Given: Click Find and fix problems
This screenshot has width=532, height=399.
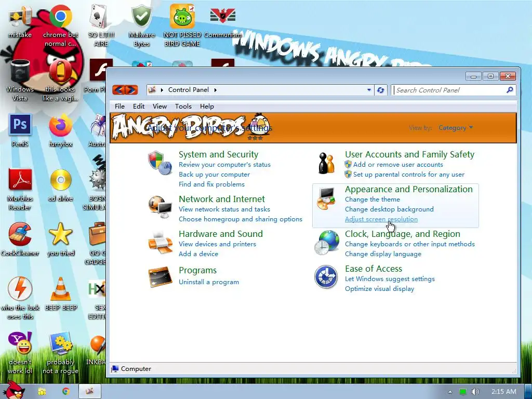Looking at the screenshot, I should click(x=212, y=184).
